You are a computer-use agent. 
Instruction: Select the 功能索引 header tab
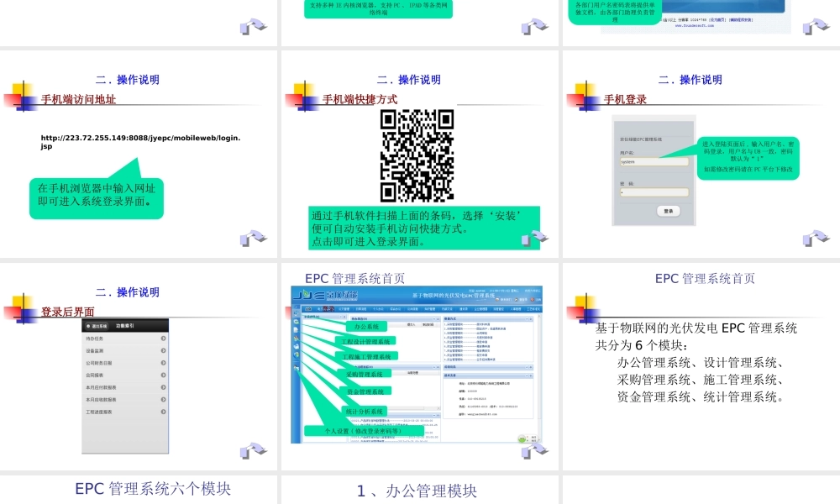point(125,326)
